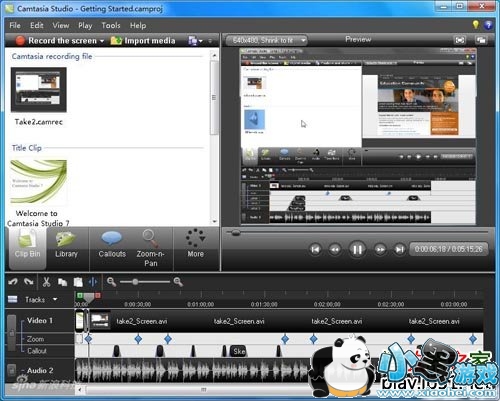Click the timeline zoom out magnifier
The image size is (500, 401).
[111, 282]
